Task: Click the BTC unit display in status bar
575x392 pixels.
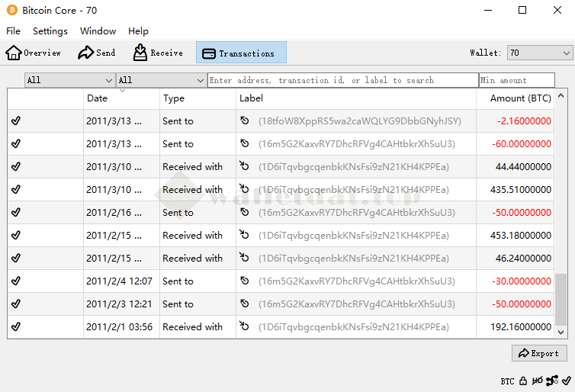Action: coord(507,381)
